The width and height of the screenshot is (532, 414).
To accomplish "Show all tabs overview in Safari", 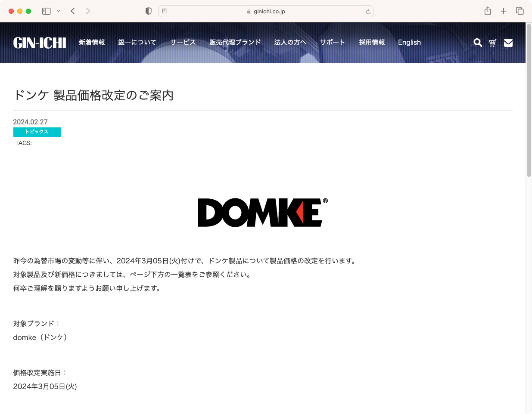I will tap(520, 11).
